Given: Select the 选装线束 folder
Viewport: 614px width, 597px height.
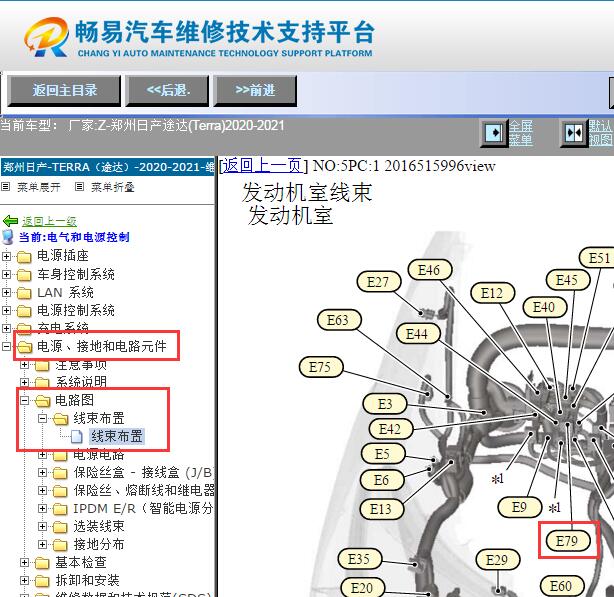Looking at the screenshot, I should (99, 527).
